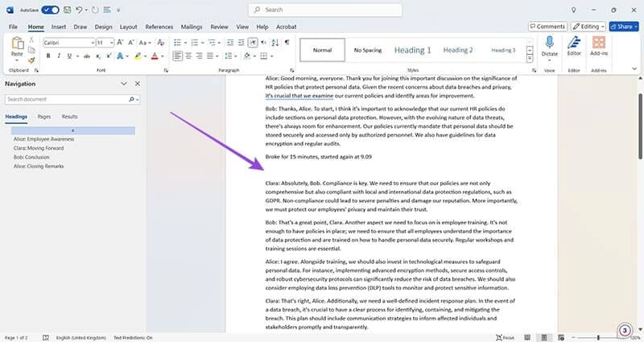The image size is (644, 342).
Task: Click the zoom slider handle
Action: (x=598, y=337)
